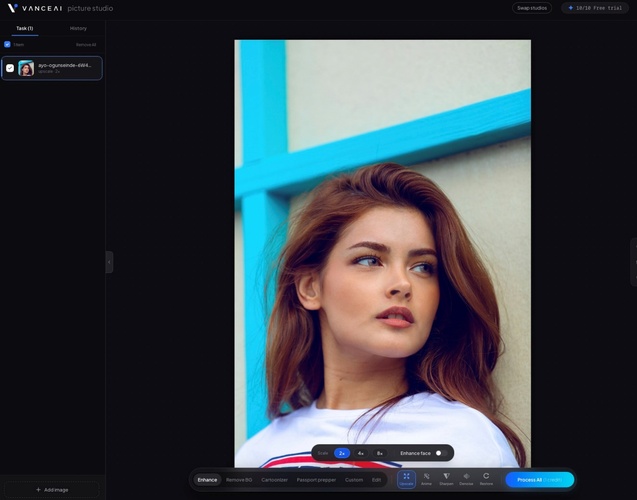Click Swap studios button

[x=532, y=8]
